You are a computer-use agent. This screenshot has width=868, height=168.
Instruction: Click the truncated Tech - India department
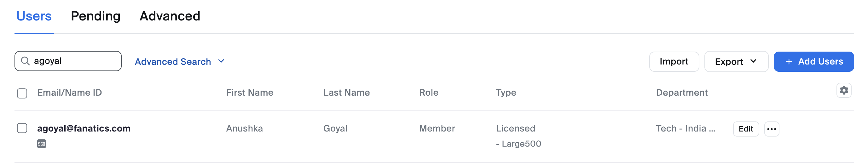click(685, 128)
